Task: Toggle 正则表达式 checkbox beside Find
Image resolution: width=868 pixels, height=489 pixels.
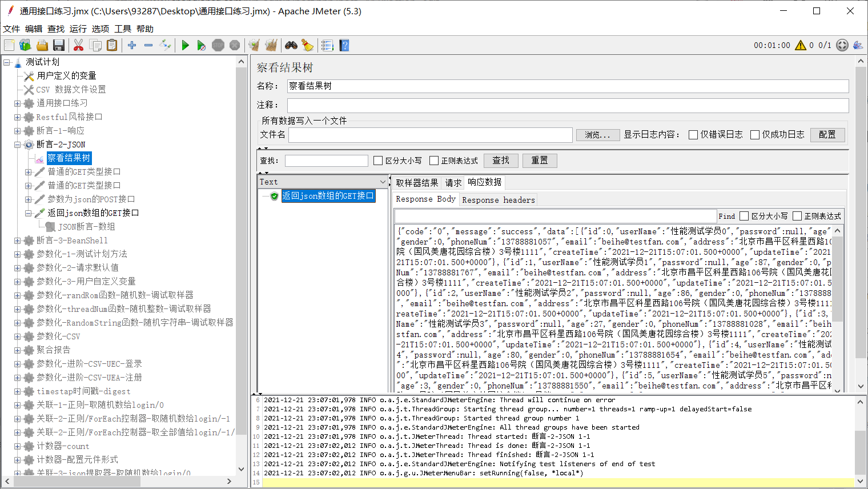Action: [x=797, y=216]
